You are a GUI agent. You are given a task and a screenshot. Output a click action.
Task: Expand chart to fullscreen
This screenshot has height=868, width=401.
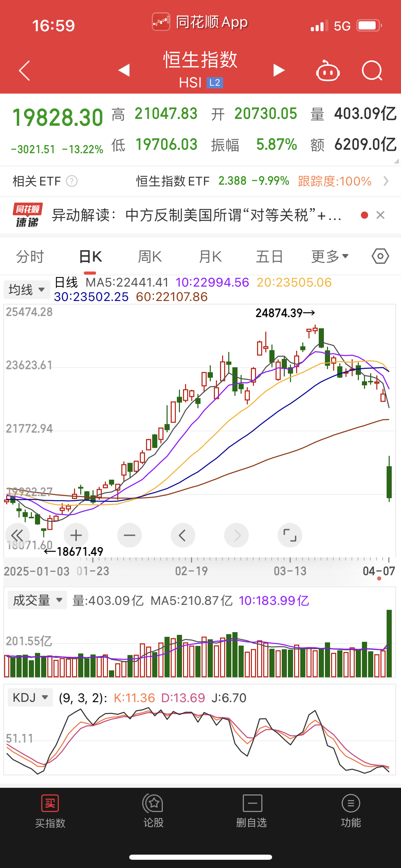click(x=290, y=535)
